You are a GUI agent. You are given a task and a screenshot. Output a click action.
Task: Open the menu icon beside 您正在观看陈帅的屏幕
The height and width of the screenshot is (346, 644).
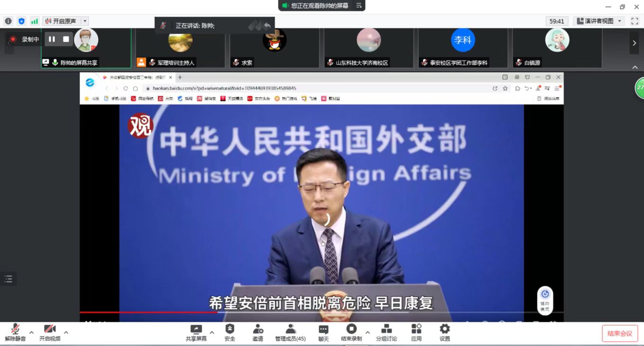point(359,6)
